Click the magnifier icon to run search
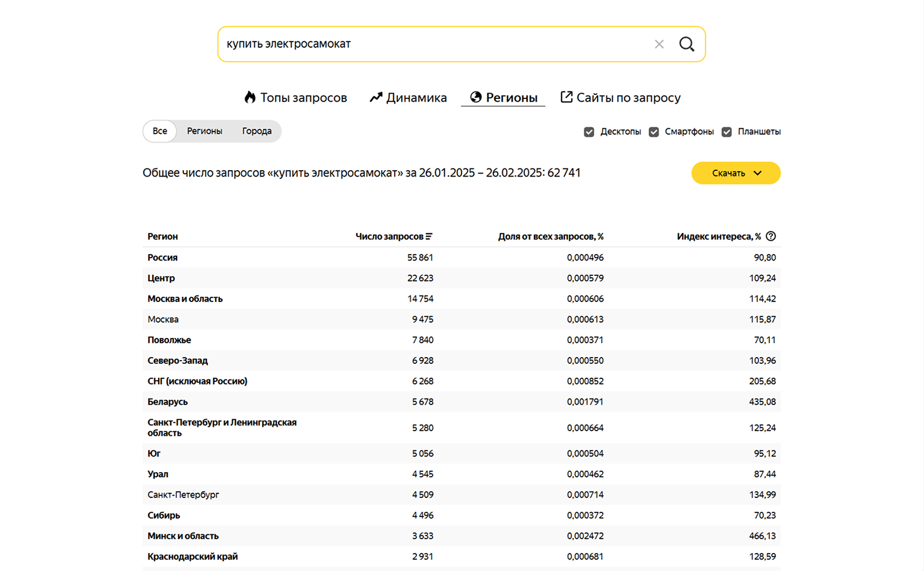Screen dimensions: 924x575 (x=687, y=43)
